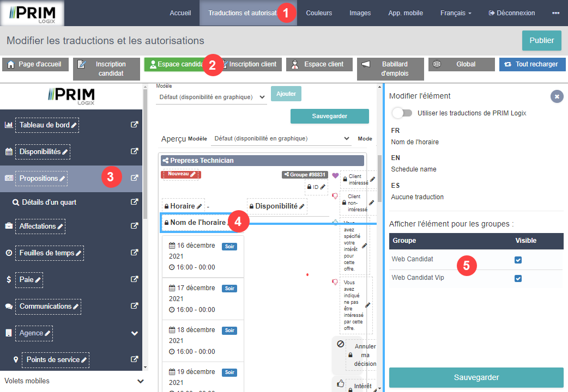Click the edit pencil on the Nouveau badge
The height and width of the screenshot is (392, 568).
pos(193,174)
